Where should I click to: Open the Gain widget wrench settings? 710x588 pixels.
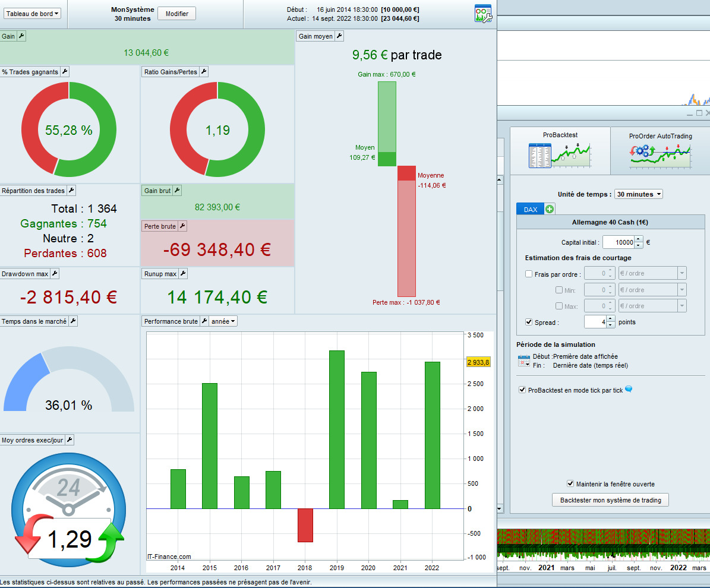pyautogui.click(x=21, y=36)
